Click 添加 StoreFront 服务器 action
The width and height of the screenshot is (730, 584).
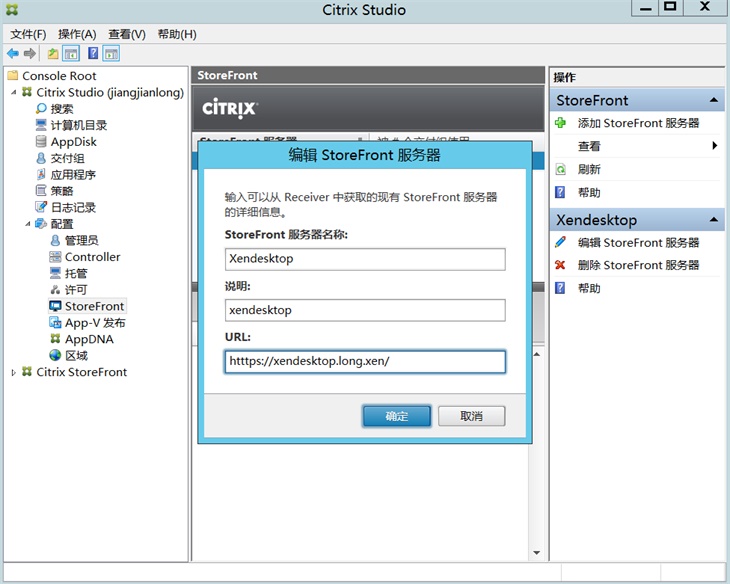tap(638, 123)
